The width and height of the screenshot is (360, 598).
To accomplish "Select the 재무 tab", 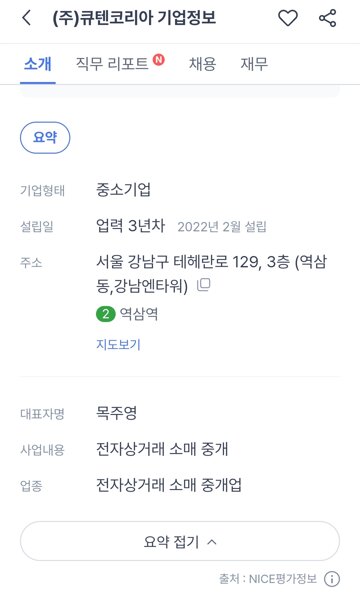I will coord(254,64).
